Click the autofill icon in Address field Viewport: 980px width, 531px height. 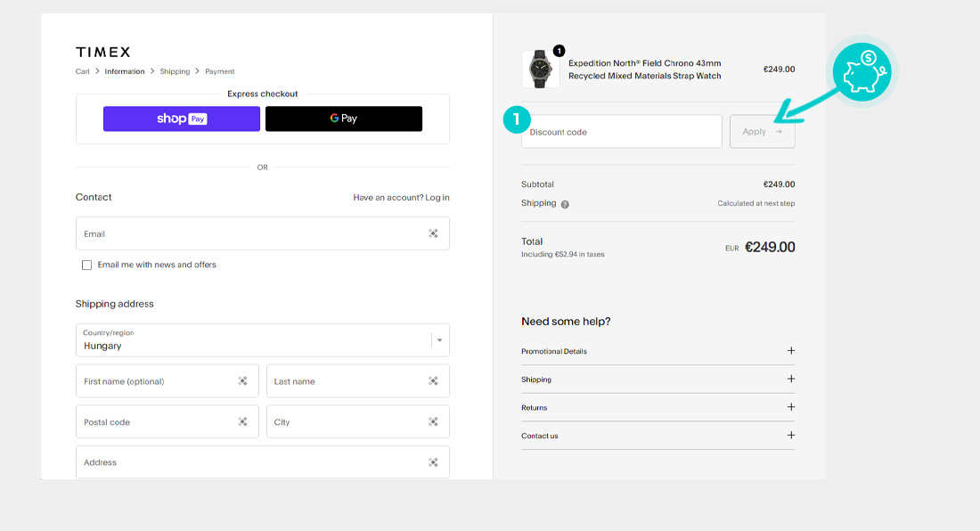[x=433, y=462]
